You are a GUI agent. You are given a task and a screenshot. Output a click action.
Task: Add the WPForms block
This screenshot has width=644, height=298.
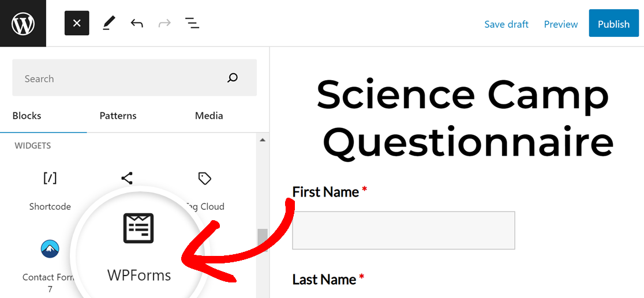pyautogui.click(x=139, y=247)
